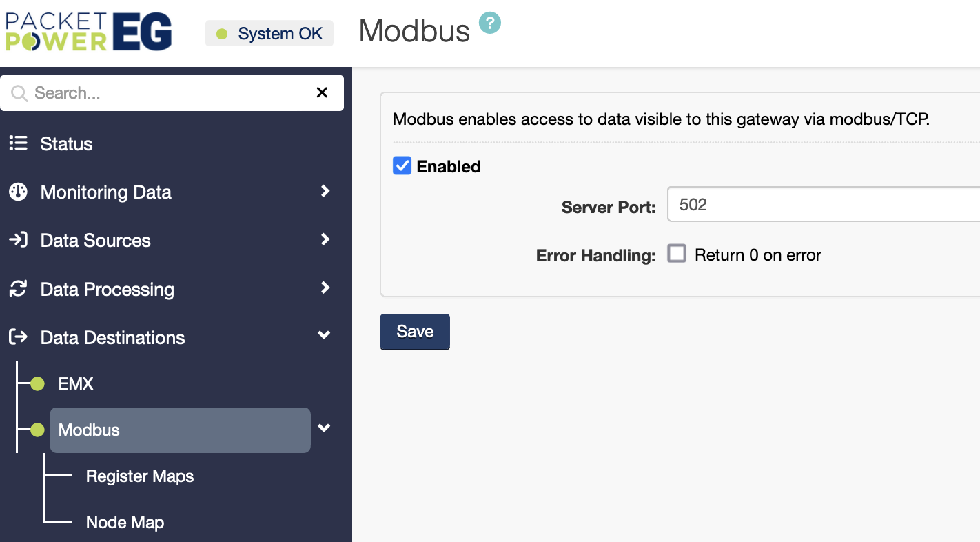Open the Node Map page
The image size is (980, 542).
click(125, 523)
